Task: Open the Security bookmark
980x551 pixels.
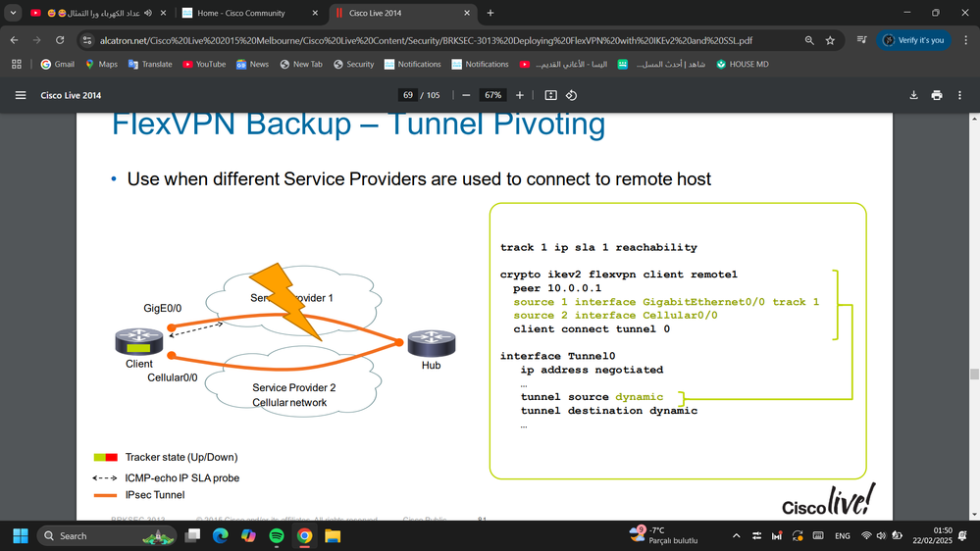Action: point(354,64)
